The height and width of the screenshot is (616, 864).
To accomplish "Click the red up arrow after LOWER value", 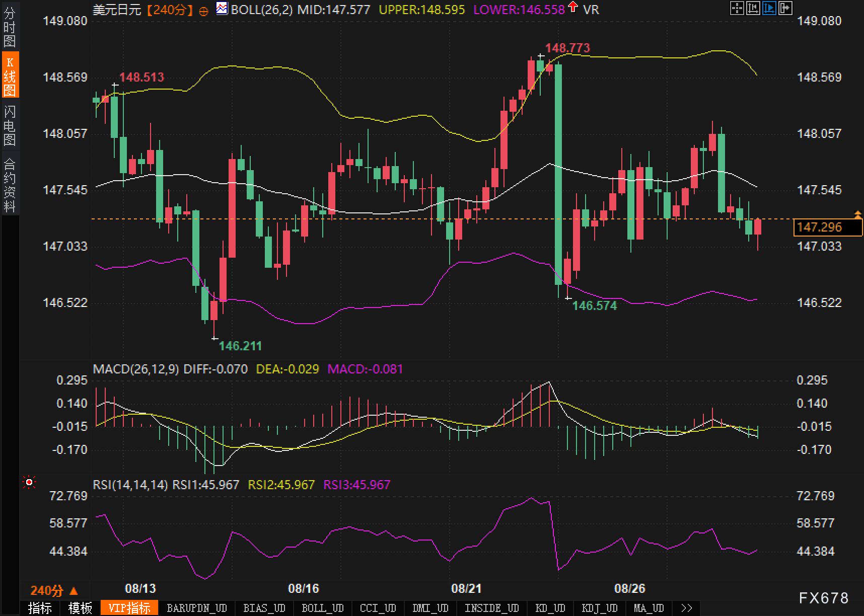I will coord(573,7).
